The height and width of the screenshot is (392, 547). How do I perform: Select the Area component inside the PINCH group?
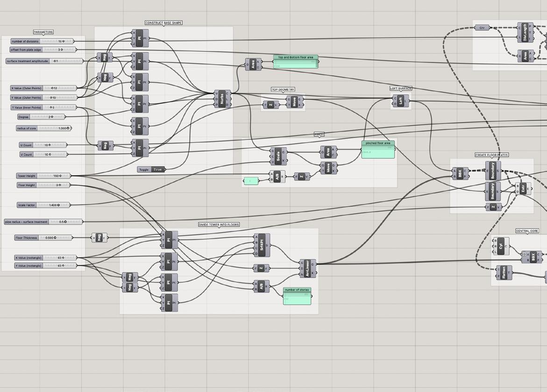pyautogui.click(x=328, y=152)
